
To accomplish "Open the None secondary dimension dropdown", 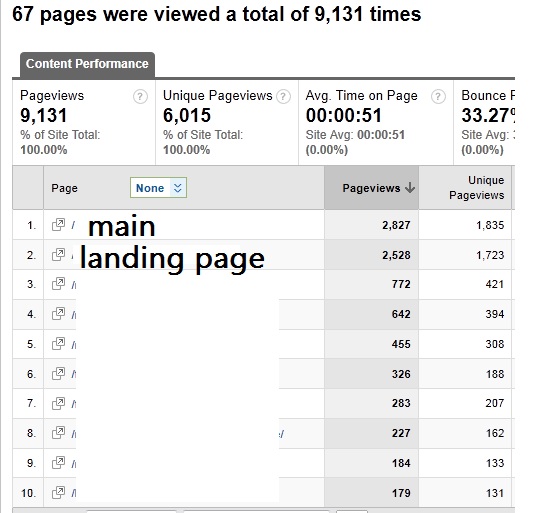I will tap(158, 188).
